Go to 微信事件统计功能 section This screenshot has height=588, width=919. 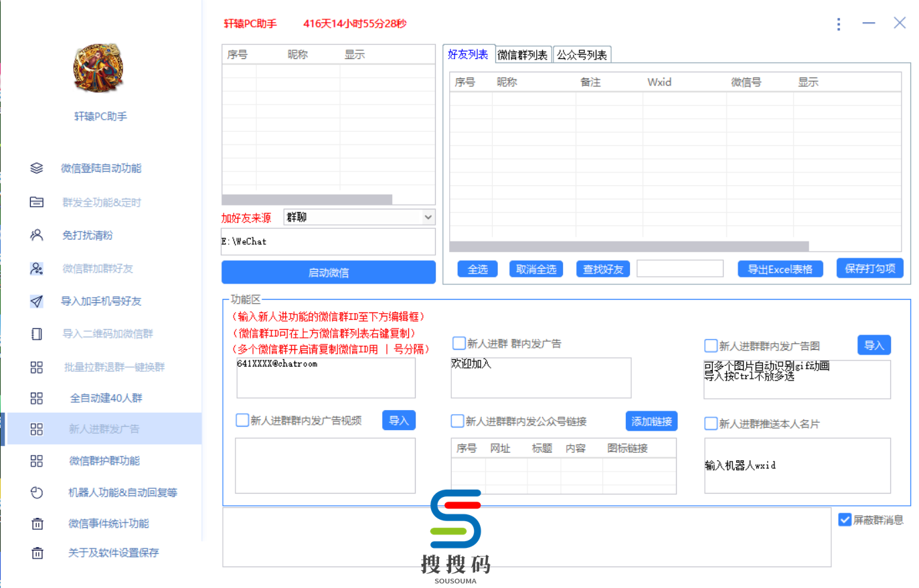(108, 523)
